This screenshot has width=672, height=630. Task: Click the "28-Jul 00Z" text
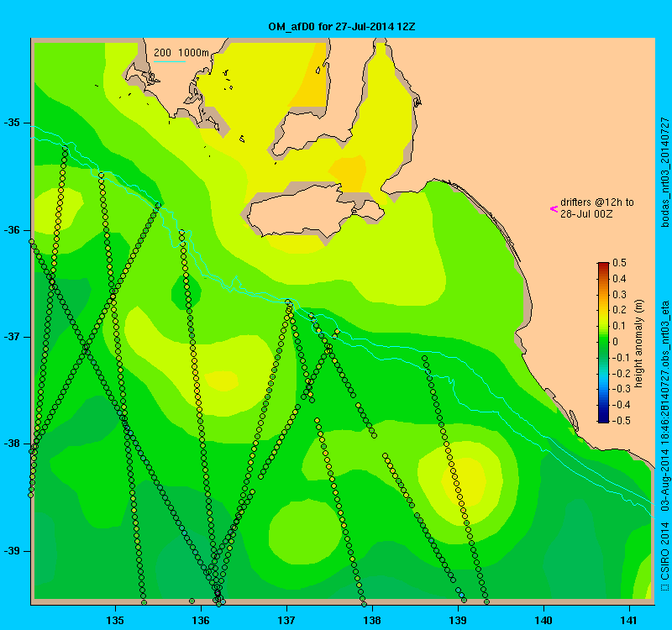(x=586, y=214)
